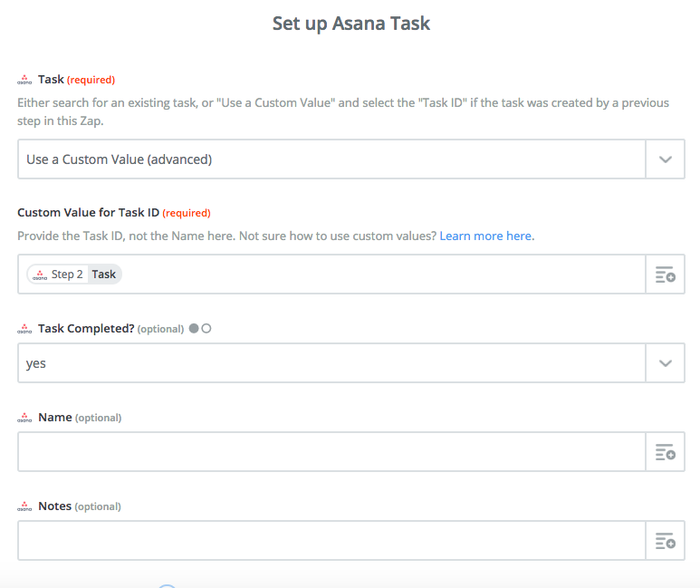Viewport: 700px width, 588px height.
Task: Expand Task Completed dropdown chevron
Action: (666, 363)
